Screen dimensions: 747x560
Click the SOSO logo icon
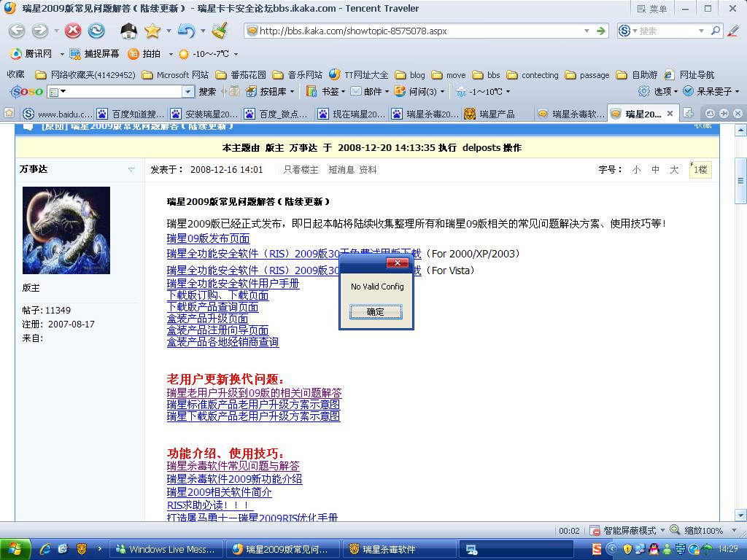point(27,91)
